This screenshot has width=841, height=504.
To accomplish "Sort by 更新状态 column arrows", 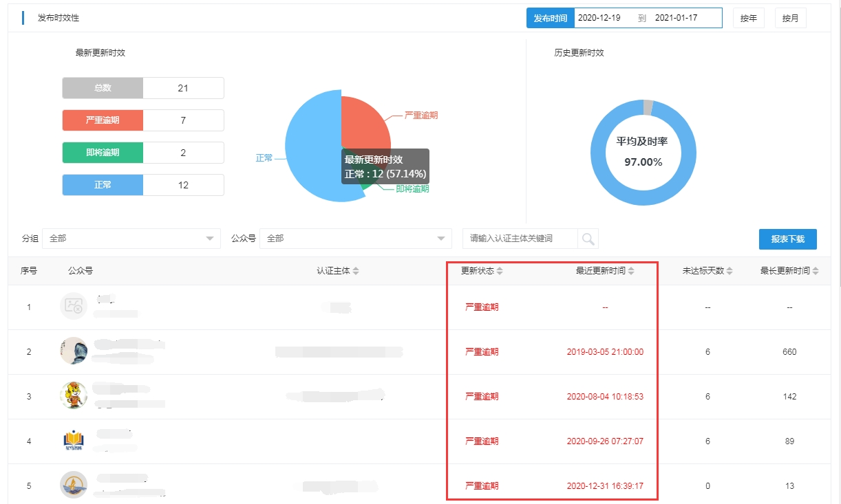I will pos(500,272).
